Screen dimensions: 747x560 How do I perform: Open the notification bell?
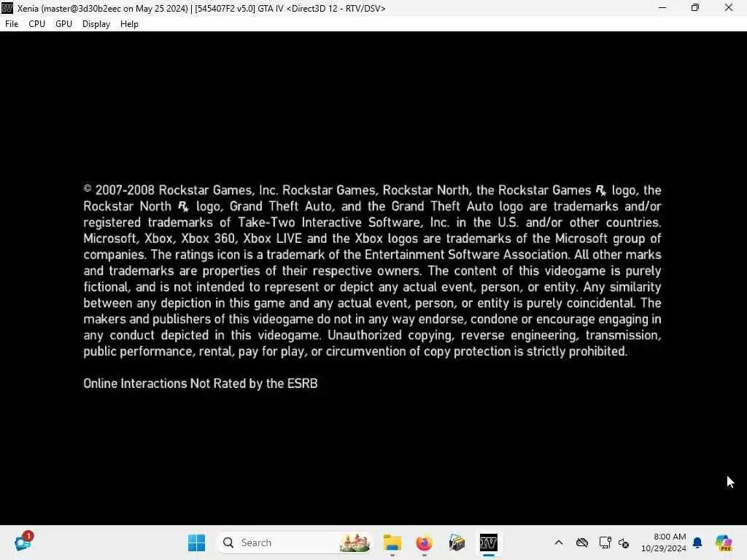[697, 542]
